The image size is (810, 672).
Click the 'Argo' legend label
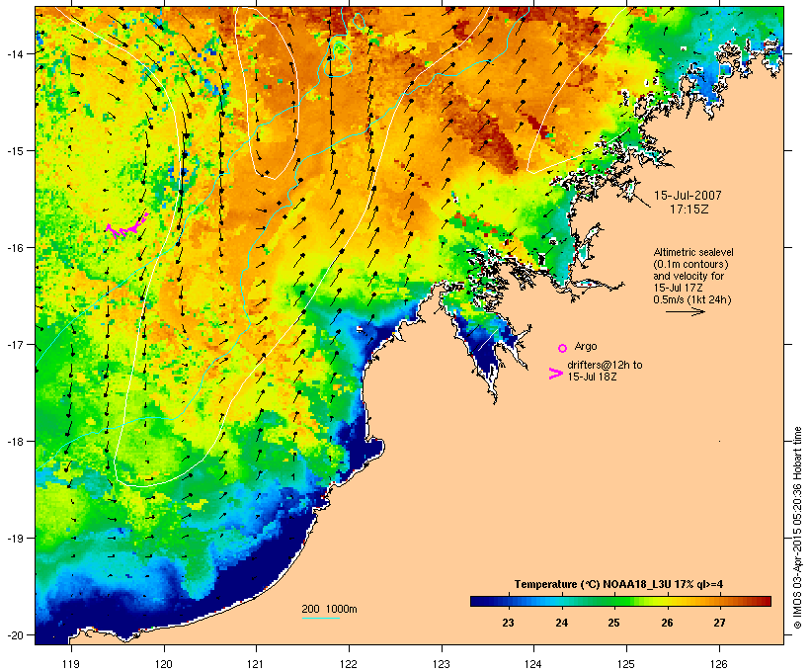click(x=586, y=346)
